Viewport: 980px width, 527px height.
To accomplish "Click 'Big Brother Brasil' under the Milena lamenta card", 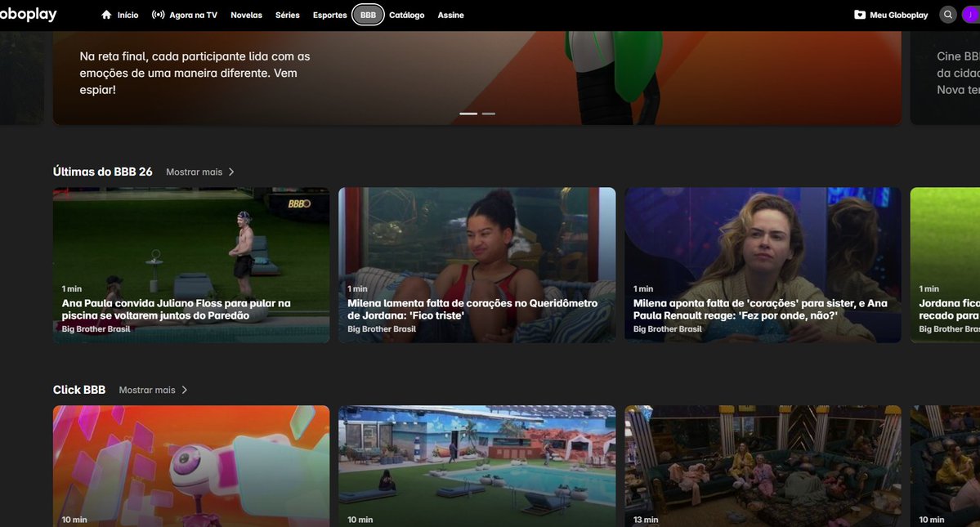I will 382,329.
